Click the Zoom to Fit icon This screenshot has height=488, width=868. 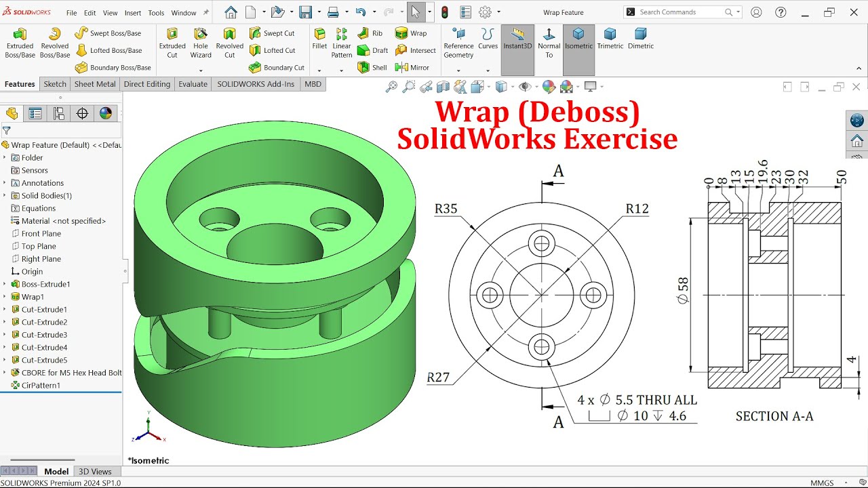(391, 87)
